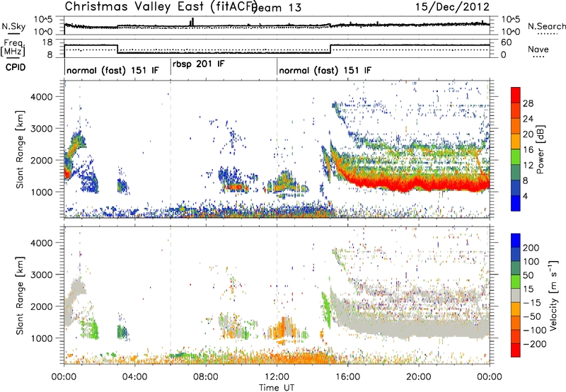Click the yellow-orange 16–20 dB Power colorbar segment

pos(516,142)
